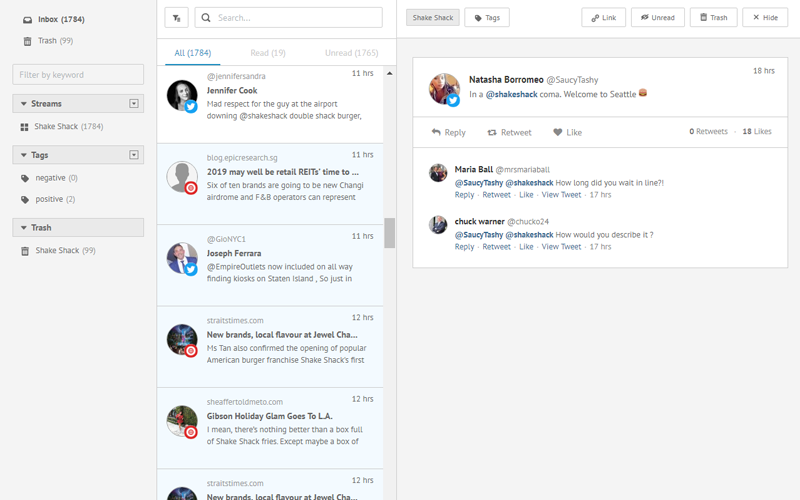This screenshot has height=500, width=800.
Task: Collapse the Tags section triangle
Action: point(23,155)
